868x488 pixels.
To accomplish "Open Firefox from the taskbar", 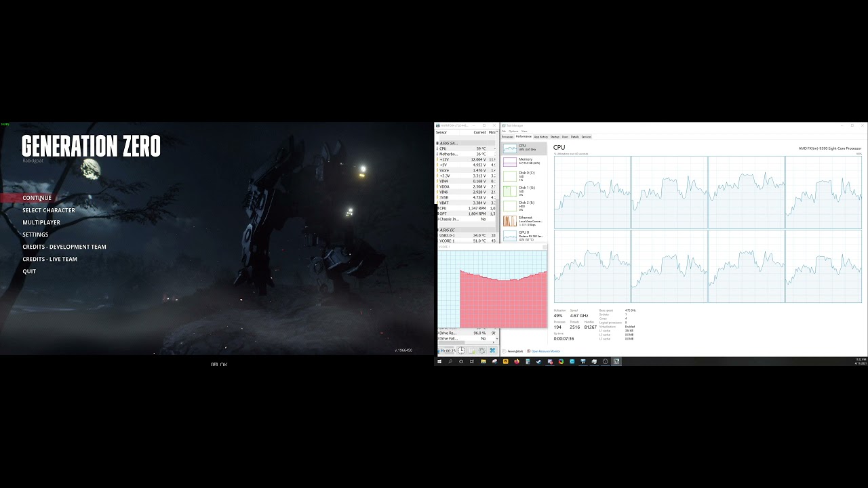I will click(517, 361).
